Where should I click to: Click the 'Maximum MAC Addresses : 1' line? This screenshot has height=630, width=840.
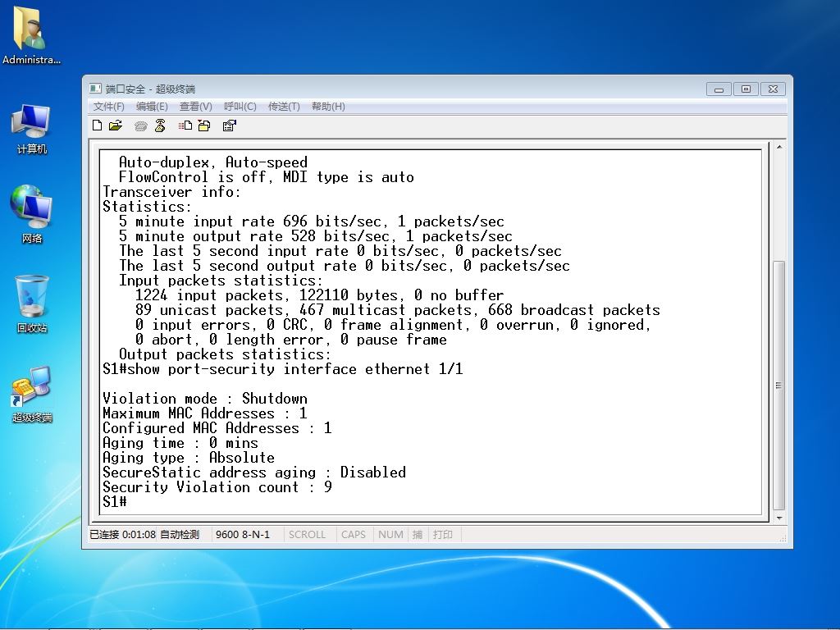pyautogui.click(x=205, y=413)
